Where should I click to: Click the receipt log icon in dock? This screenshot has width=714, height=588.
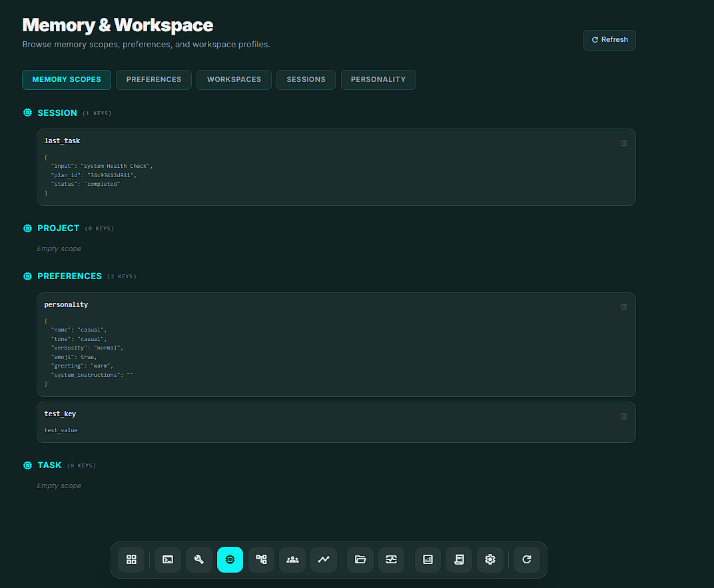pos(459,559)
